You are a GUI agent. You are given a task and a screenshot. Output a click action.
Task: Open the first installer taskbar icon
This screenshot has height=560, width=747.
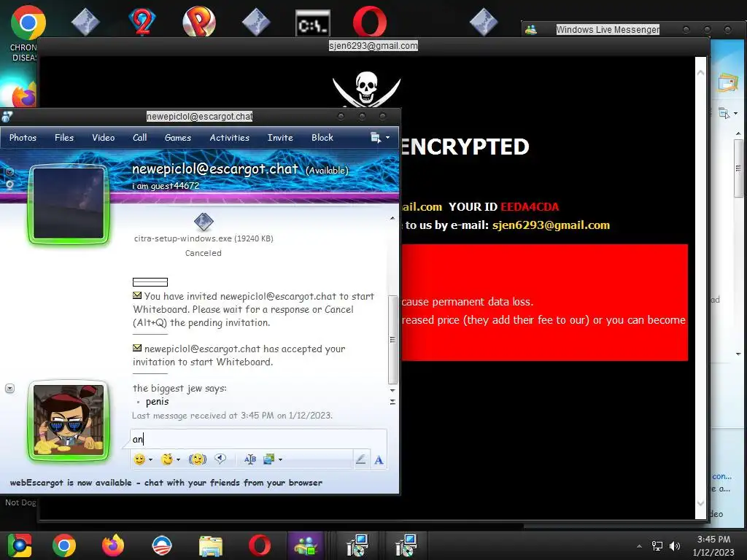357,545
